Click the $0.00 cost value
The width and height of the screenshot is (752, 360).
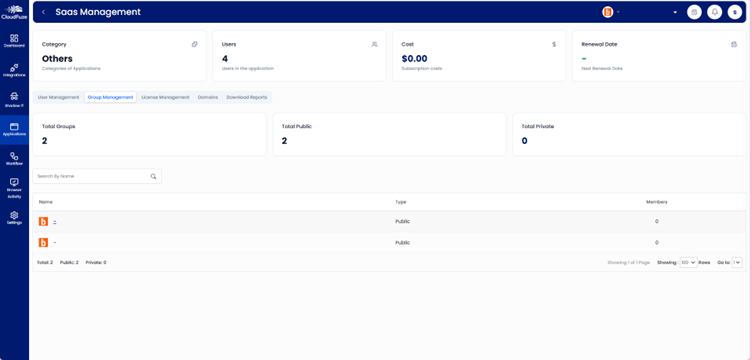coord(414,58)
